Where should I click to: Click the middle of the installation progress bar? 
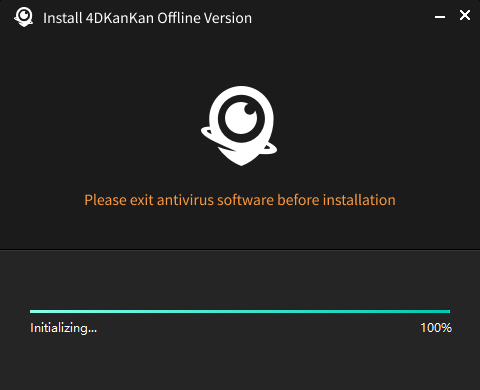pos(240,312)
